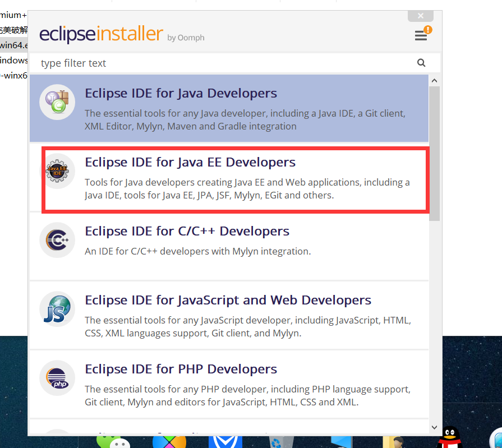Click 'An IDE for C/C++ developers with Mylyn integration.'
This screenshot has width=502, height=448.
pos(198,251)
